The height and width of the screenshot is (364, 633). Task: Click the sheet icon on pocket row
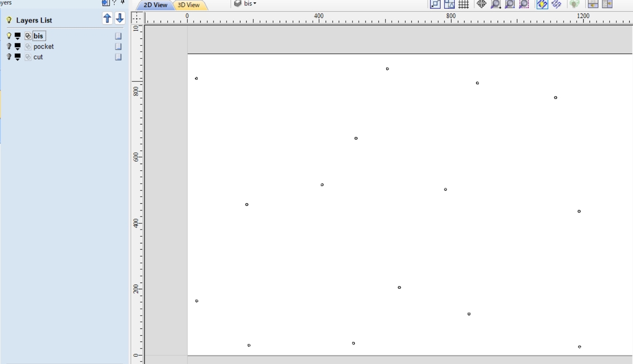point(118,46)
